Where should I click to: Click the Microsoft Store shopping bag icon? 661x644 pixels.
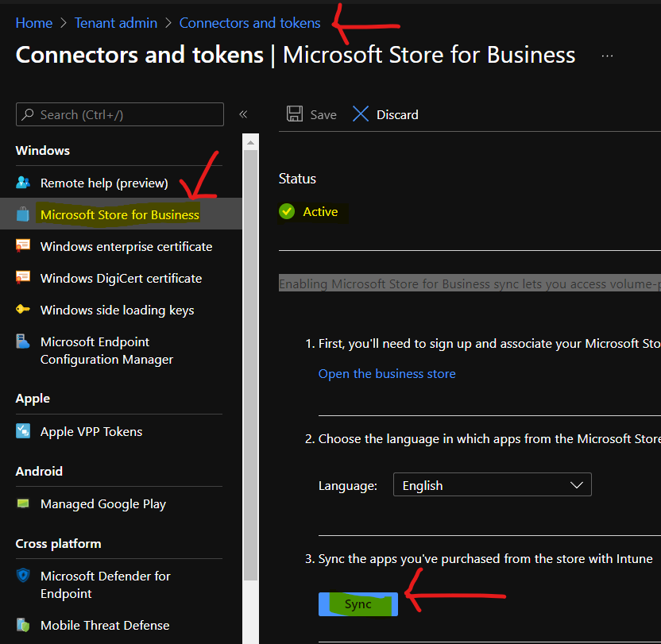pyautogui.click(x=23, y=214)
